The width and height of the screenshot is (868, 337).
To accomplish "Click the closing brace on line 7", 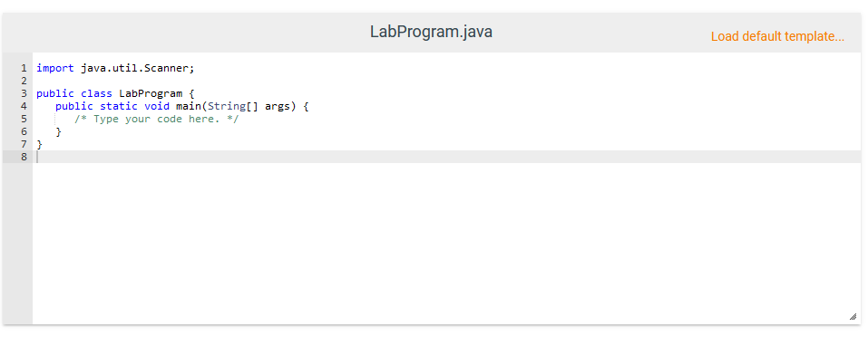I will coord(39,144).
